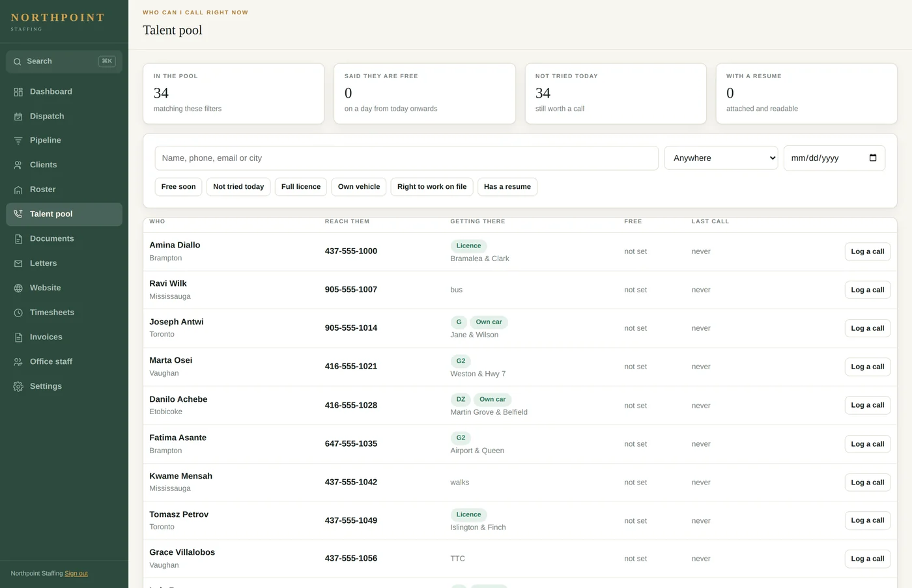The height and width of the screenshot is (588, 912).
Task: Click the Office staff users icon
Action: coord(18,362)
